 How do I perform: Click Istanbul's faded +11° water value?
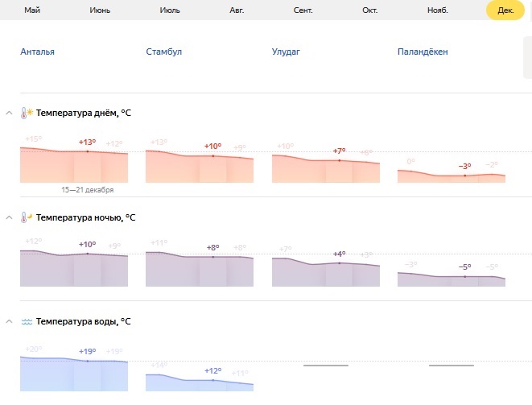tap(240, 374)
